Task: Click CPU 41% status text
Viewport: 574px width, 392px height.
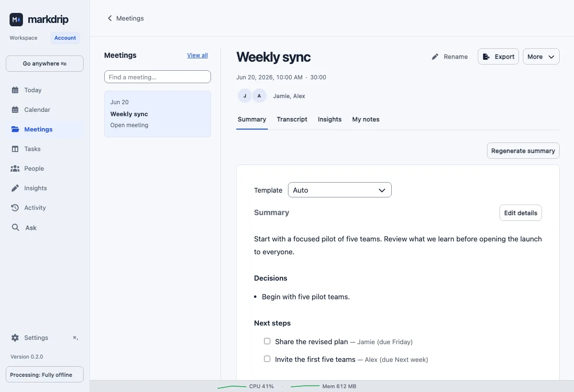Action: [261, 386]
